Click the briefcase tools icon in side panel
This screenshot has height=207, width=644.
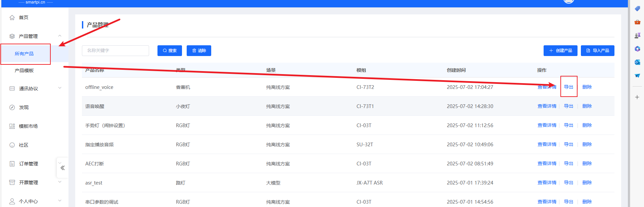tap(637, 22)
